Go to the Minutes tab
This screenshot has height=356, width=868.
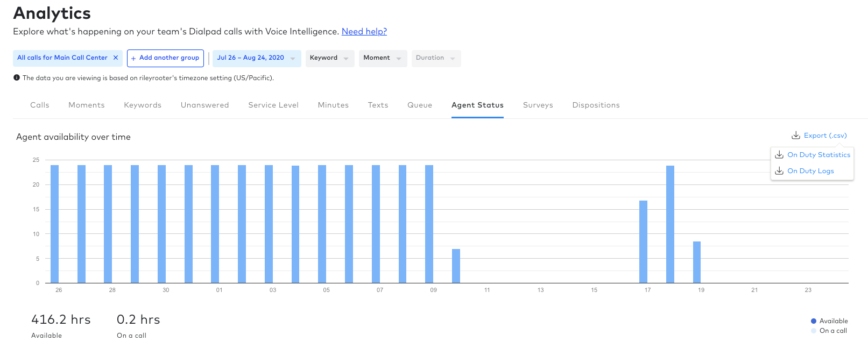(x=333, y=105)
